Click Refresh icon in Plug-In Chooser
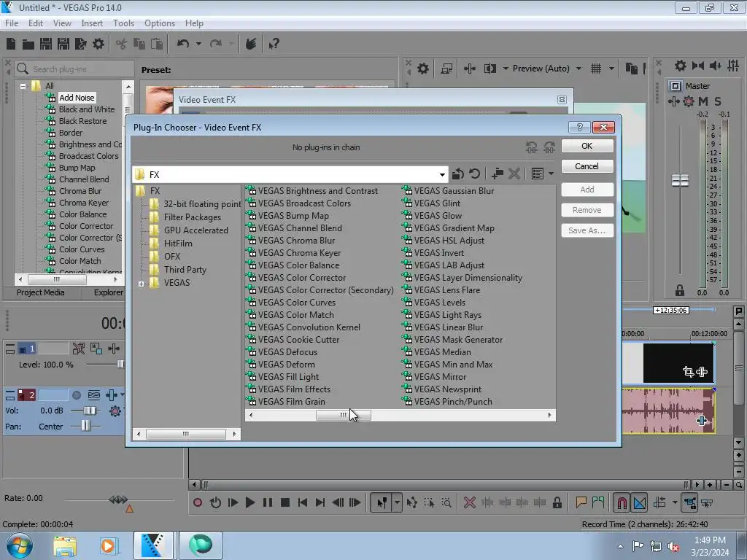Viewport: 747px width, 560px height. click(x=474, y=174)
